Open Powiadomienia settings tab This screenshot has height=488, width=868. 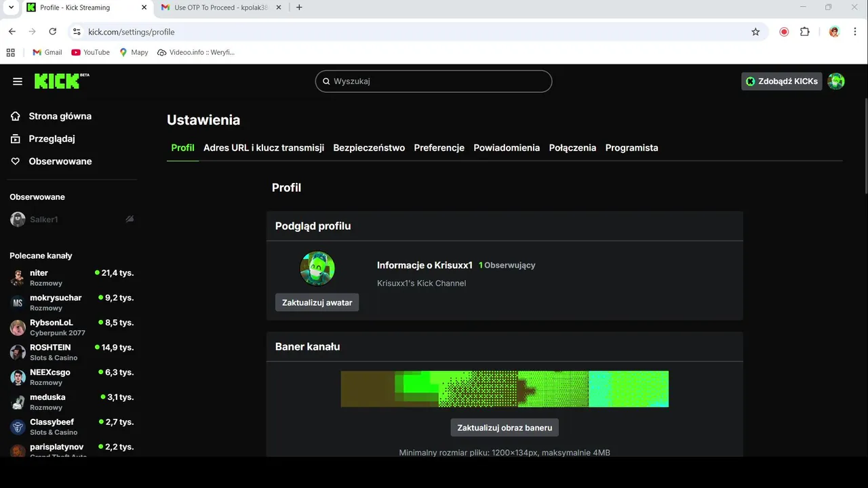pos(507,148)
